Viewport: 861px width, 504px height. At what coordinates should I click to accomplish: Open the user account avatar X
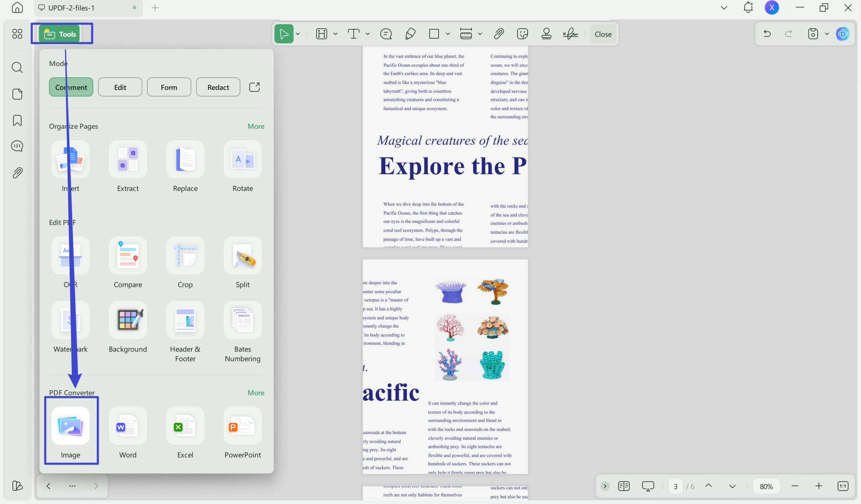[772, 7]
